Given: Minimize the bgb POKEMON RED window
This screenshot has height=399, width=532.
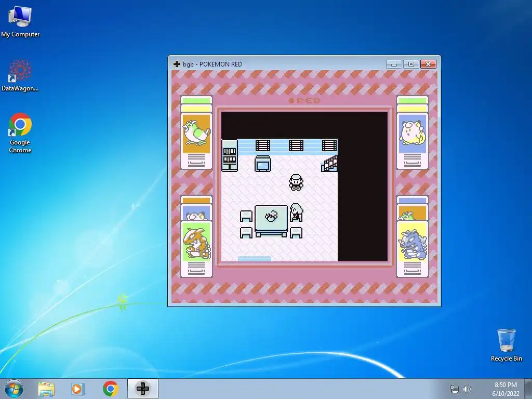Looking at the screenshot, I should tap(394, 64).
